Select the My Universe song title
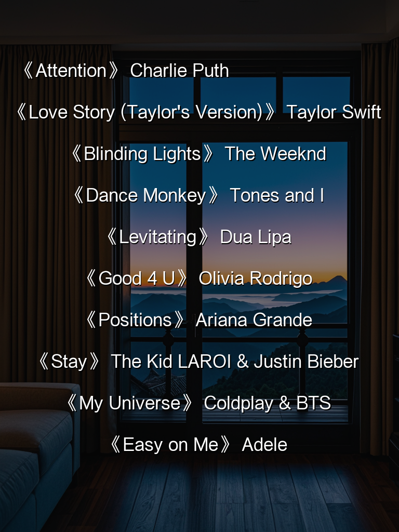This screenshot has height=532, width=399. pyautogui.click(x=129, y=403)
